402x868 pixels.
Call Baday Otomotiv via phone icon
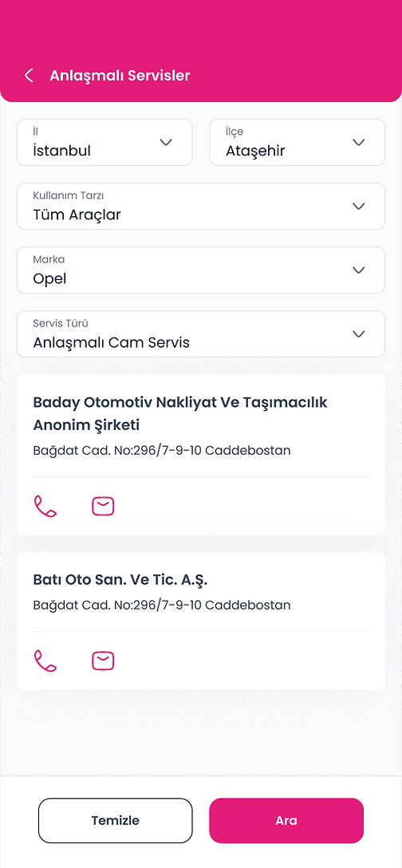[x=45, y=507]
